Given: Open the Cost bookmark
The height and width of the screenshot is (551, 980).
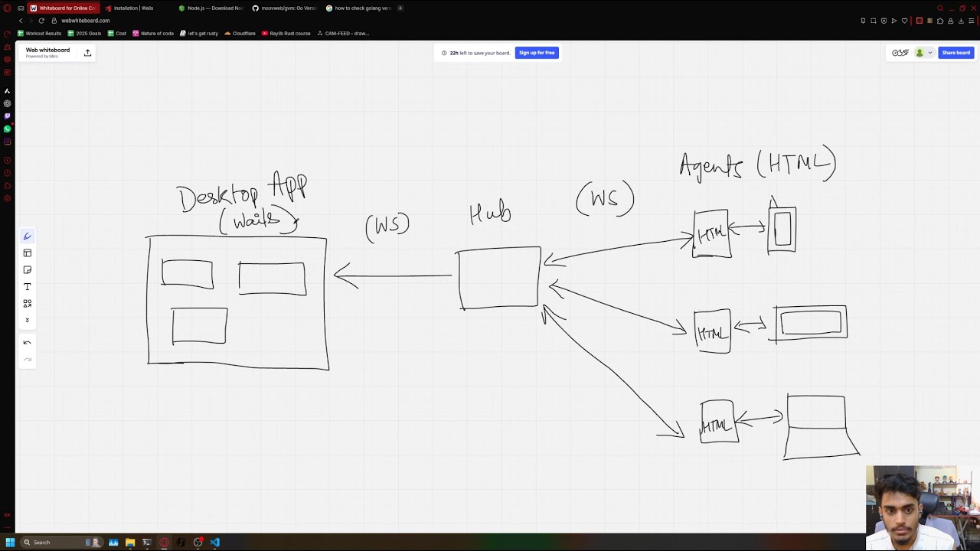Looking at the screenshot, I should click(117, 34).
